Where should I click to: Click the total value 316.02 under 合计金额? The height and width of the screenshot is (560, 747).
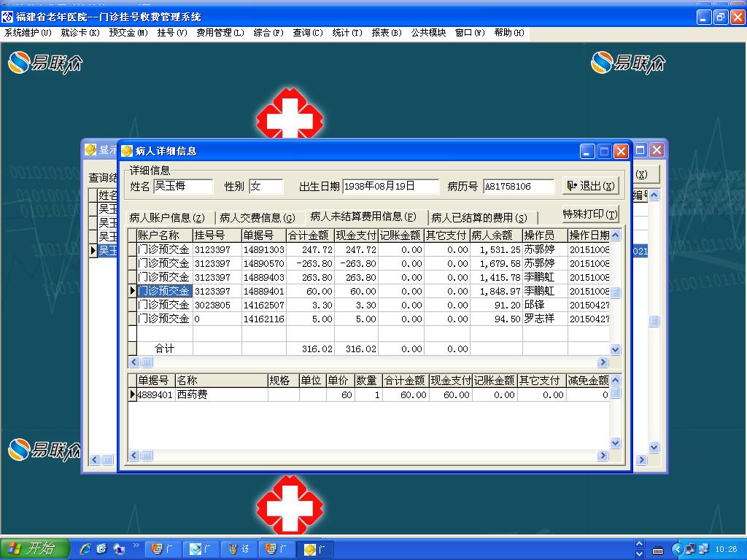tap(310, 349)
